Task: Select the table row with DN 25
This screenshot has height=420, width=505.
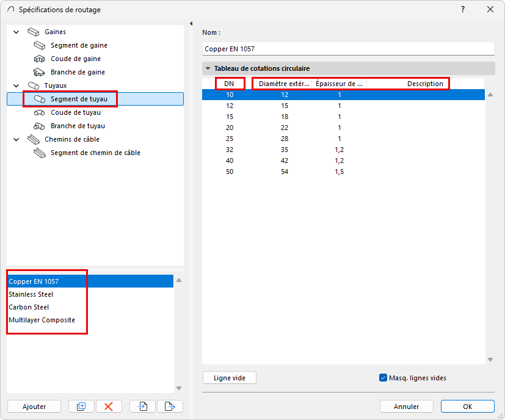Action: click(x=343, y=139)
